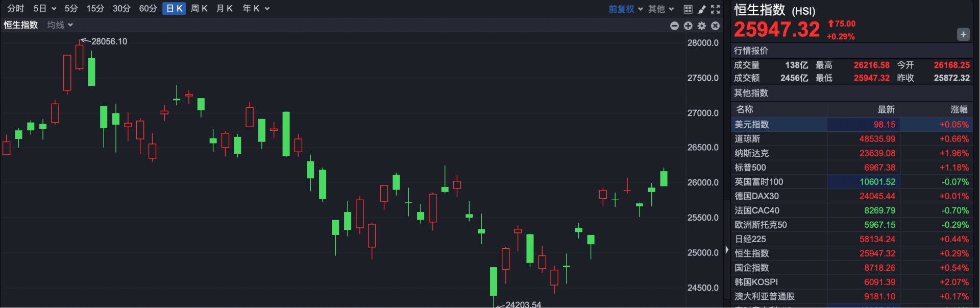Image resolution: width=980 pixels, height=308 pixels.
Task: Open the multi-chart grid layout icon
Action: 688,9
